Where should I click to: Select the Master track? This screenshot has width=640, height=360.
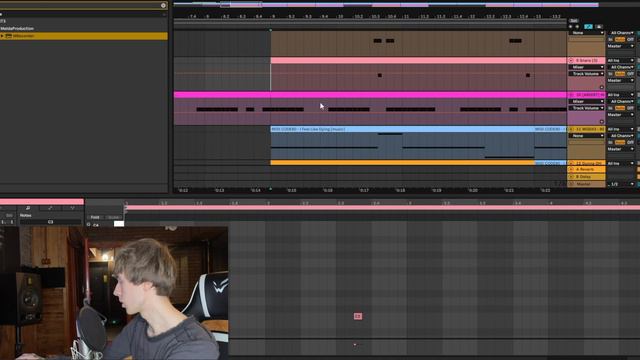point(587,184)
